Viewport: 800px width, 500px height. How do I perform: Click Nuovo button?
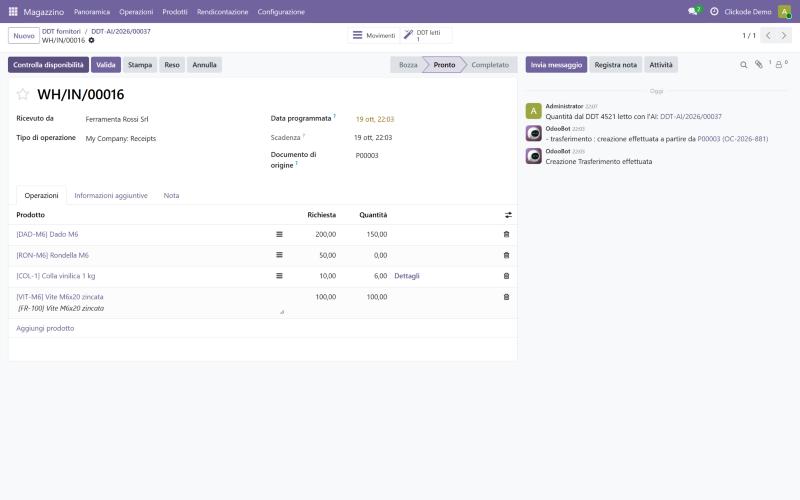coord(24,36)
